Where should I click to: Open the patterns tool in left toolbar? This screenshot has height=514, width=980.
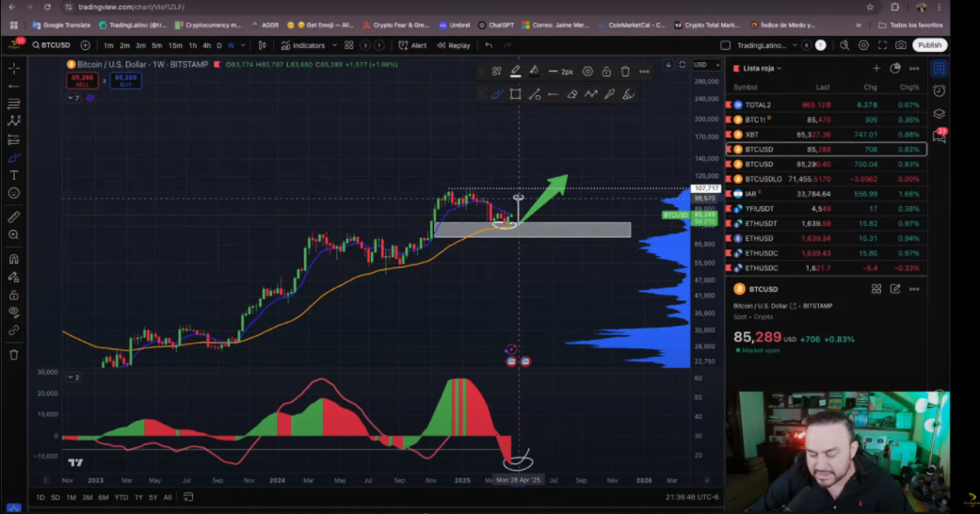click(x=14, y=121)
